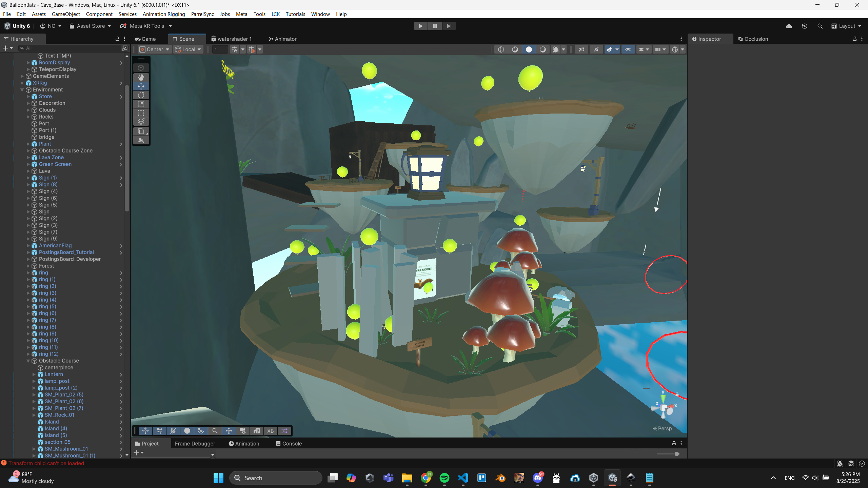This screenshot has height=488, width=868.
Task: Click the Pause button
Action: 435,26
